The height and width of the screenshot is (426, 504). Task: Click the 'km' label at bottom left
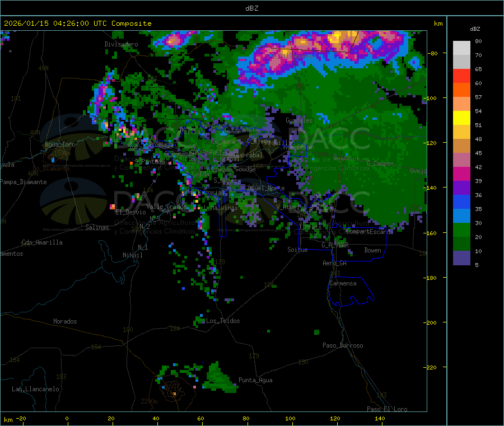8,420
